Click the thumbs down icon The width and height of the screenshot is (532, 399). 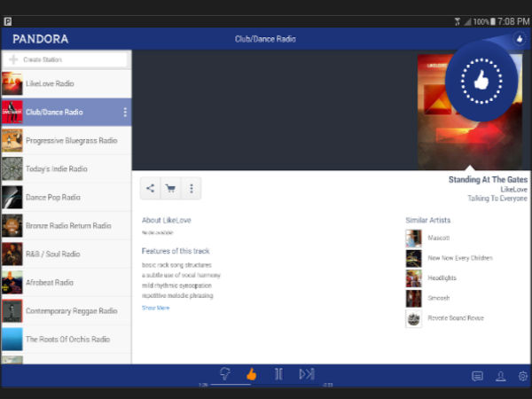[x=225, y=374]
